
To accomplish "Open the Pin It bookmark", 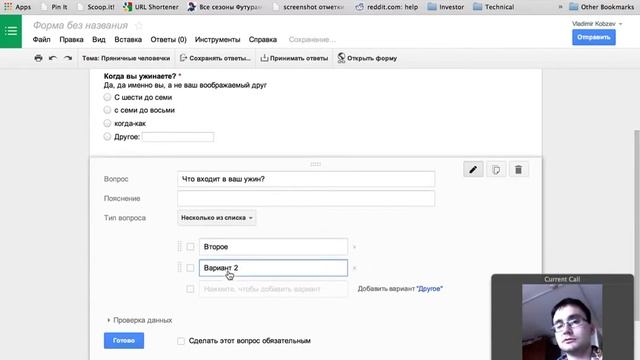I will (54, 7).
